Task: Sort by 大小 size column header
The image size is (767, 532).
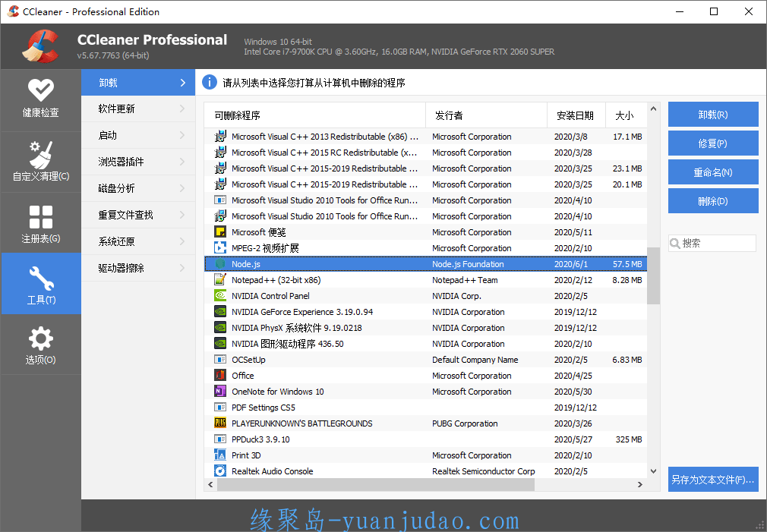Action: (x=626, y=115)
